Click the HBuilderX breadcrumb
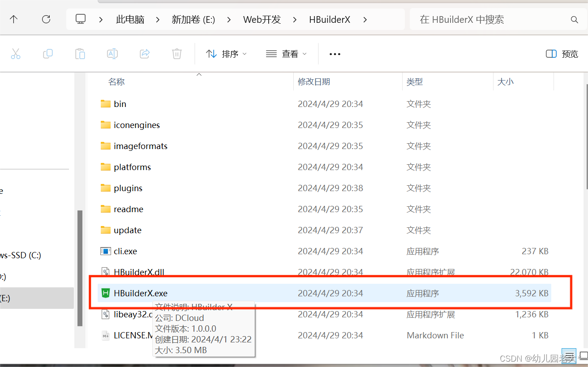 330,20
